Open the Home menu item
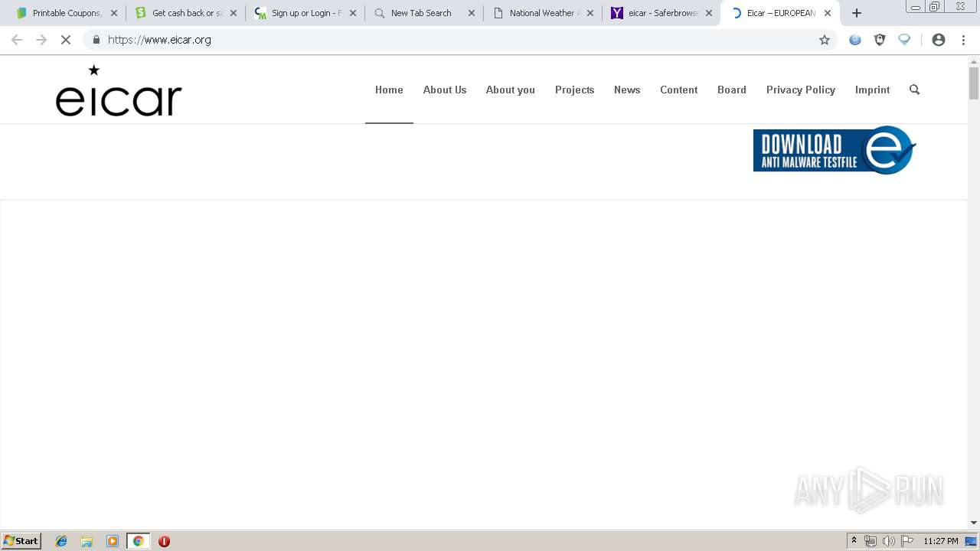The width and height of the screenshot is (980, 551). [x=389, y=90]
